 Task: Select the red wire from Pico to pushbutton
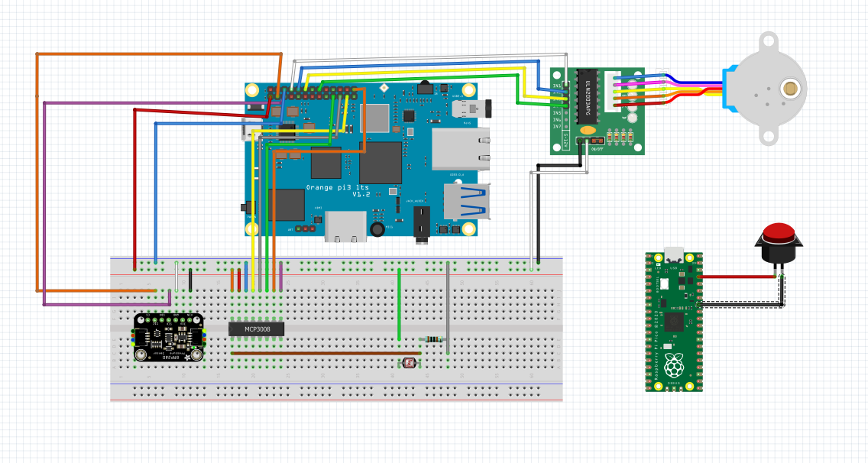[737, 277]
